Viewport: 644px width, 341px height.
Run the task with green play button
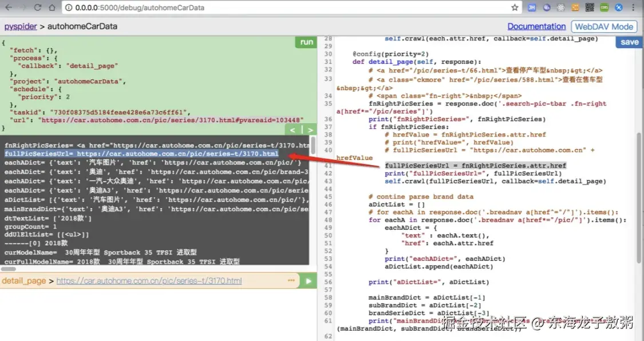309,281
